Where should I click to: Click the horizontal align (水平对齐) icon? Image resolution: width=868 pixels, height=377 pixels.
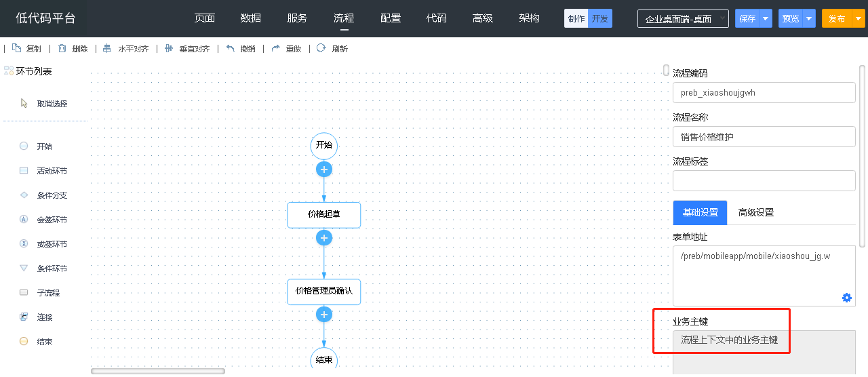[x=107, y=48]
